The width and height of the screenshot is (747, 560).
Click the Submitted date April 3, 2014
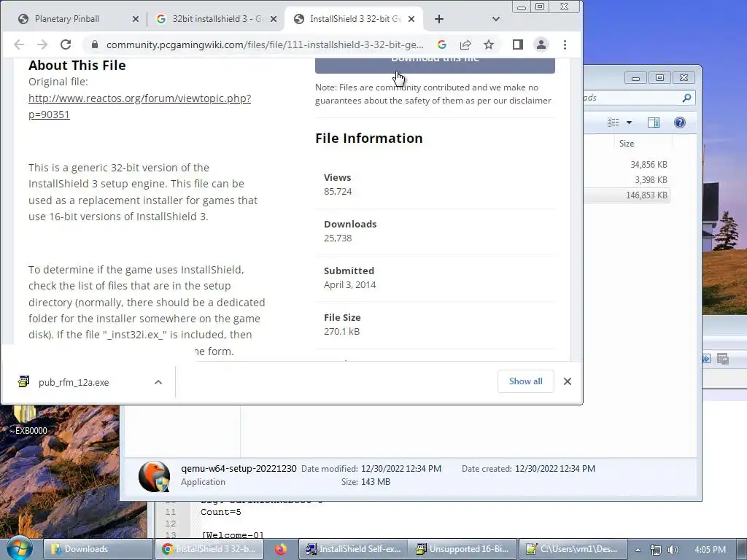pos(349,285)
